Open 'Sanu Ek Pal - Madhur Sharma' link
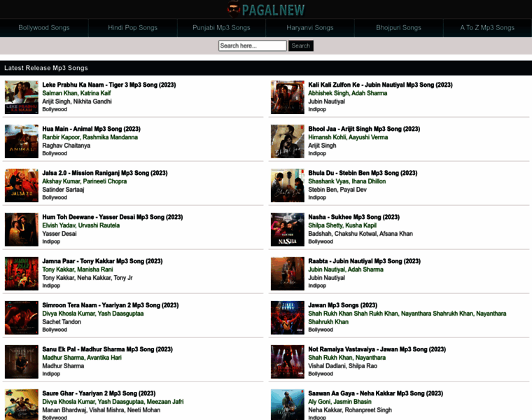Screen dimensions: 532x420 (x=107, y=349)
